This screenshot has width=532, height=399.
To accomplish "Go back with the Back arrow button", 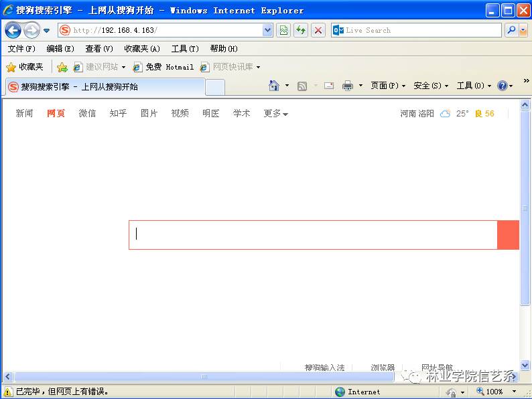I will (13, 31).
